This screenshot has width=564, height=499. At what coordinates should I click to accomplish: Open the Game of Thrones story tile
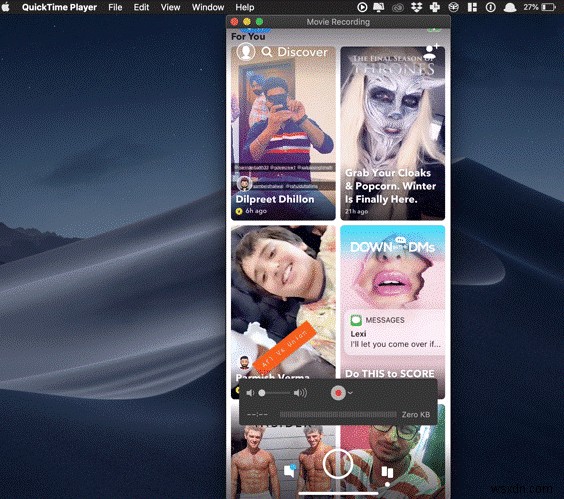(x=393, y=133)
